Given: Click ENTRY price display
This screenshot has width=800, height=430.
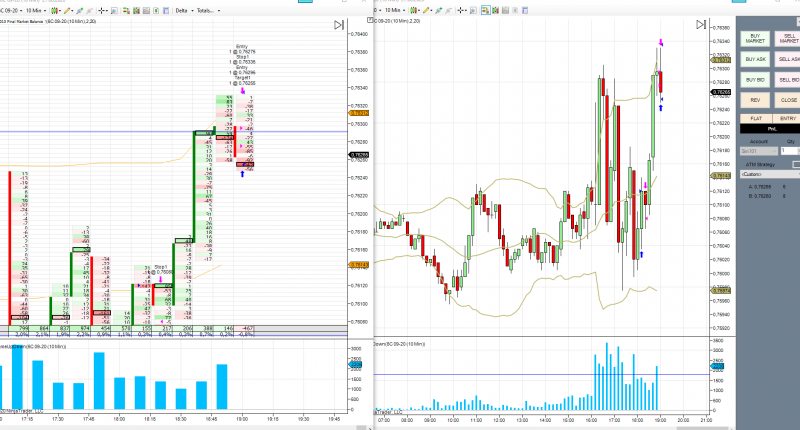Looking at the screenshot, I should tap(787, 118).
